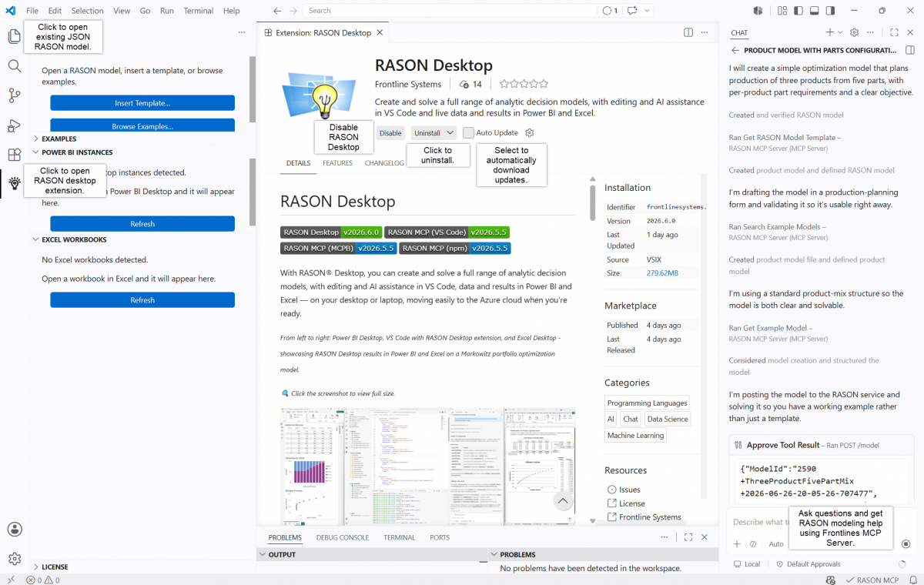Screen dimensions: 924x585
Task: Open the File menu
Action: 32,11
